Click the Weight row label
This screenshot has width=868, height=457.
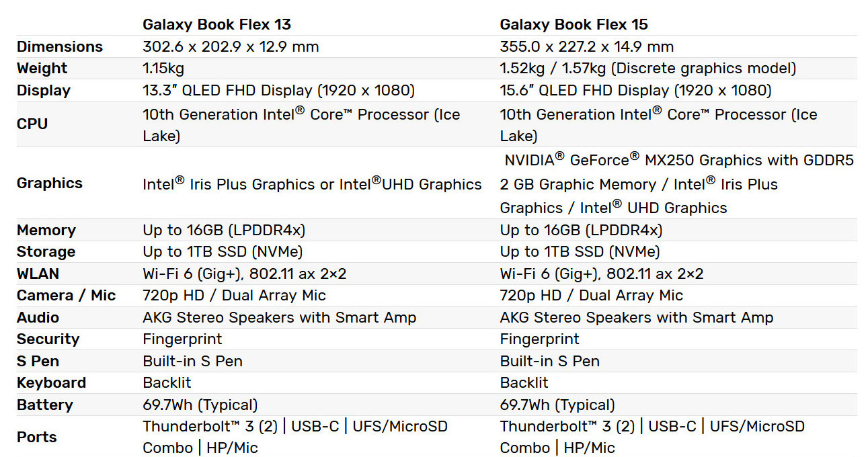pyautogui.click(x=42, y=69)
